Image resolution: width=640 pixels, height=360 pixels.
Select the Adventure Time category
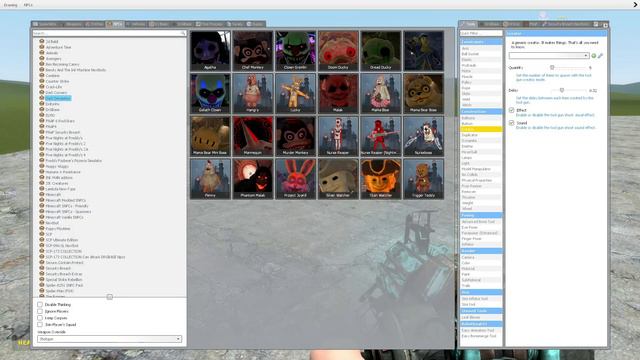58,47
